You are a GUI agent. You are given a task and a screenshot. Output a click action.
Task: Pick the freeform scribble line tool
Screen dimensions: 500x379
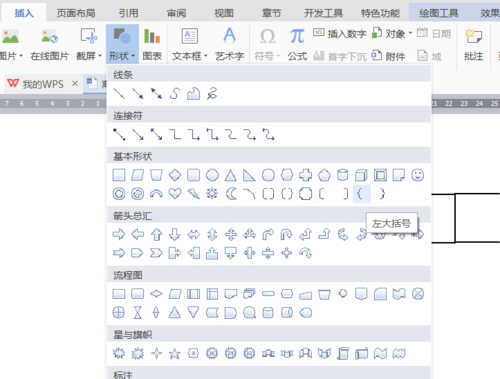pos(212,94)
